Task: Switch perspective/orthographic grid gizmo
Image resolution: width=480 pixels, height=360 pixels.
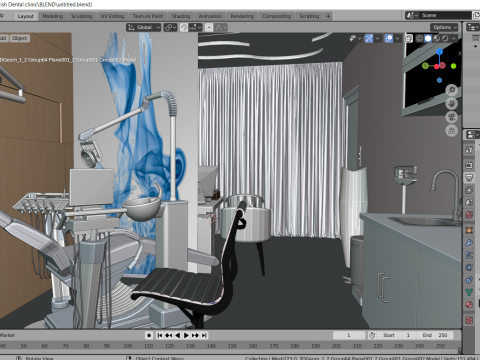Action: click(x=452, y=130)
